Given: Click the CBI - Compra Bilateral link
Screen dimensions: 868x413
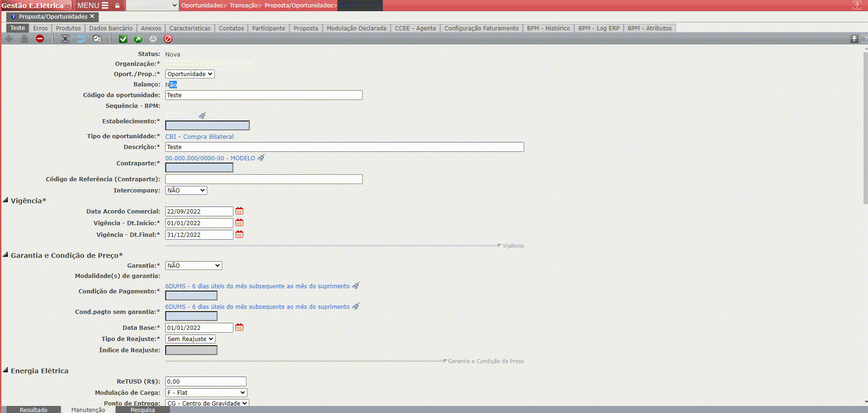Looking at the screenshot, I should tap(199, 136).
